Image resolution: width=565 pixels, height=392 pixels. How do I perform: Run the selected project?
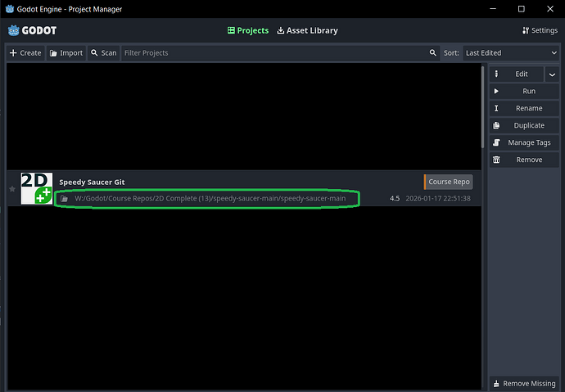pyautogui.click(x=524, y=91)
